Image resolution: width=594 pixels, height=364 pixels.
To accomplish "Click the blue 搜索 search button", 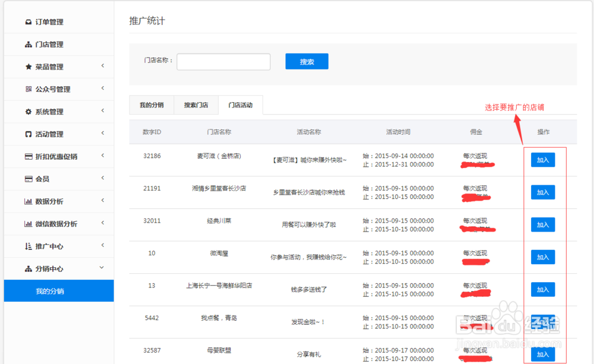I will coord(307,61).
